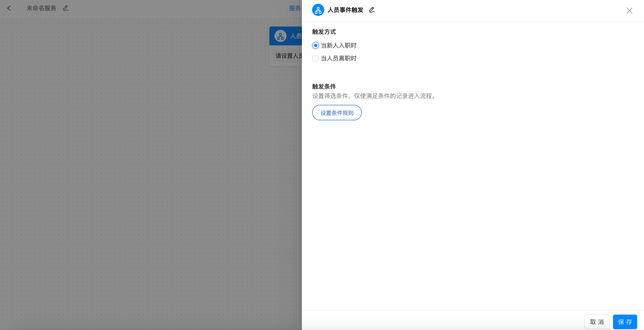Click the blue org-chart icon in the panel header

pos(318,10)
